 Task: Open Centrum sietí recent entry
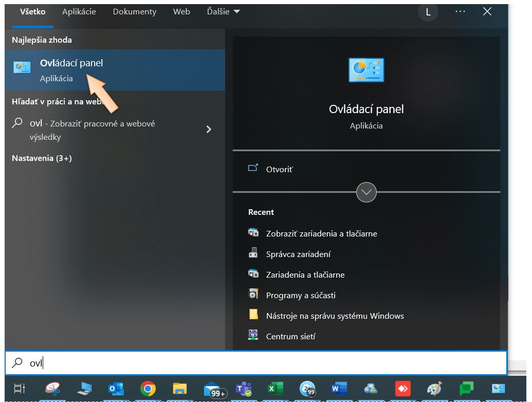290,336
